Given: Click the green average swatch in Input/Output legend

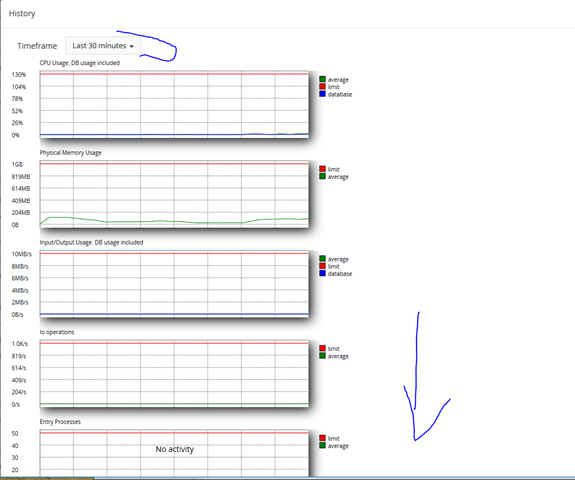Looking at the screenshot, I should coord(322,259).
